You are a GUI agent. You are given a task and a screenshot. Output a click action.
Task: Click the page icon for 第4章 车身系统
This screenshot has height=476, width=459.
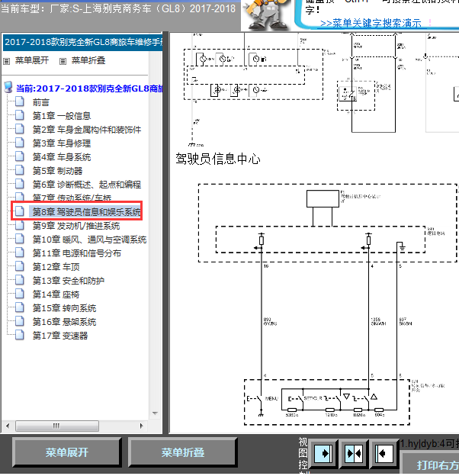tap(20, 156)
